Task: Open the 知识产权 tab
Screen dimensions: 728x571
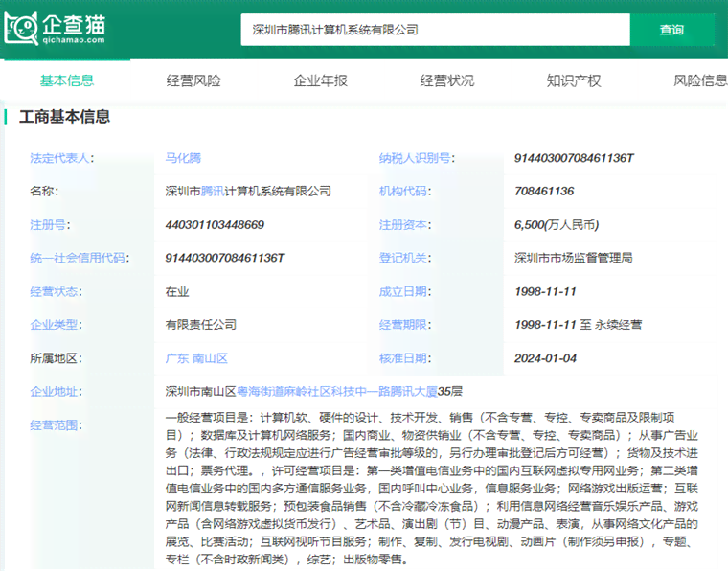Action: (574, 80)
